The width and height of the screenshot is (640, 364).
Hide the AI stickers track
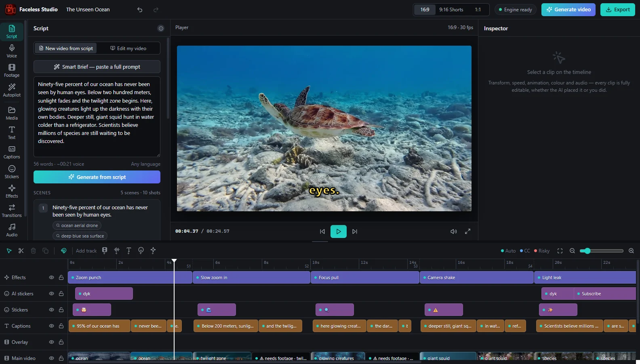pyautogui.click(x=51, y=294)
